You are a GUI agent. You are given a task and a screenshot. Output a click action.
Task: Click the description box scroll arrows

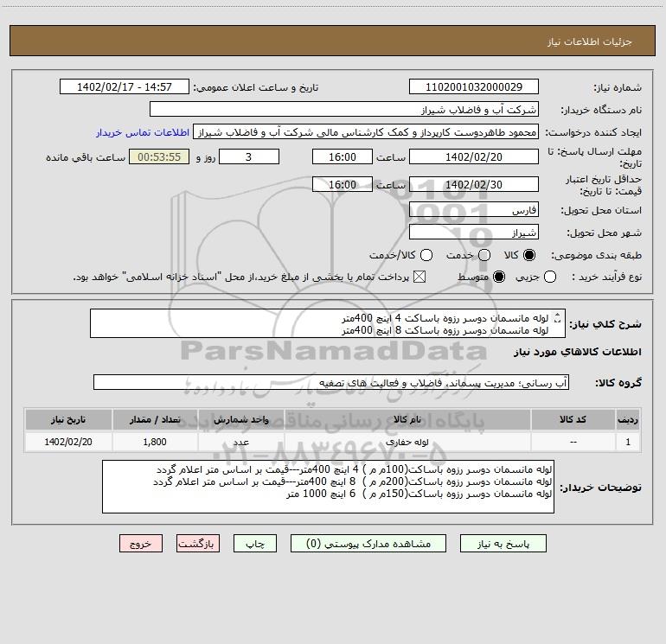(x=558, y=317)
